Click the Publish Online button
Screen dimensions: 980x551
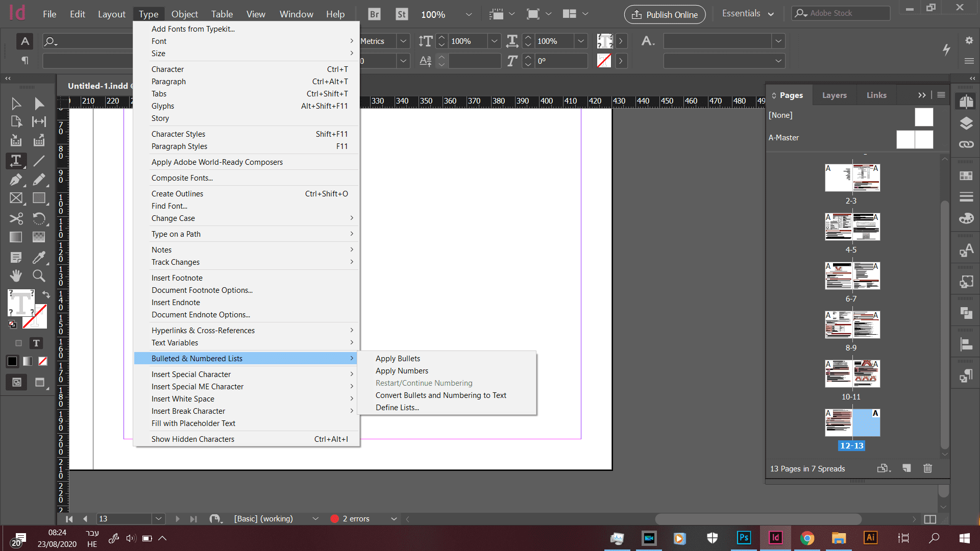click(x=665, y=15)
